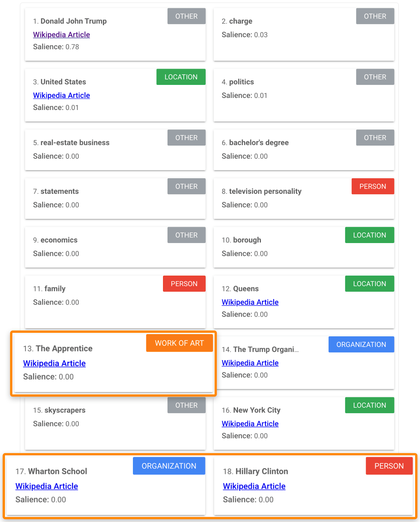Click the OTHER badge on skyscrapers
The width and height of the screenshot is (420, 522).
[186, 405]
